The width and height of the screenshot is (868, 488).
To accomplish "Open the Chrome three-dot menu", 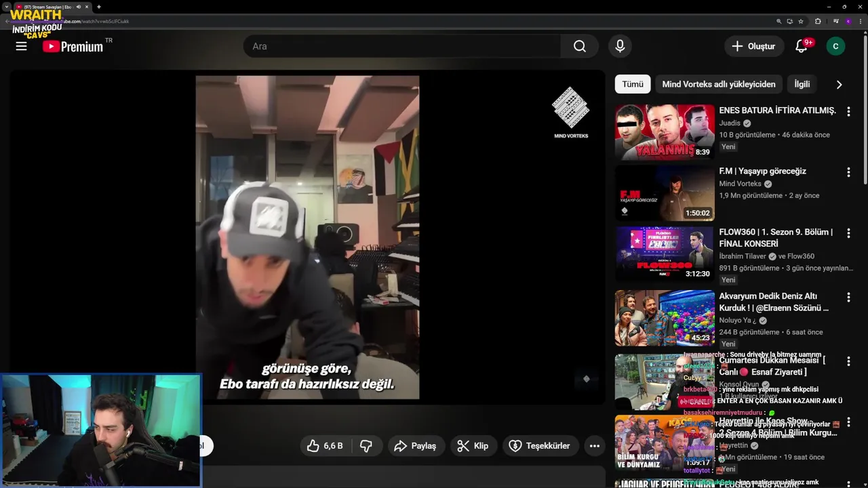I will click(860, 21).
